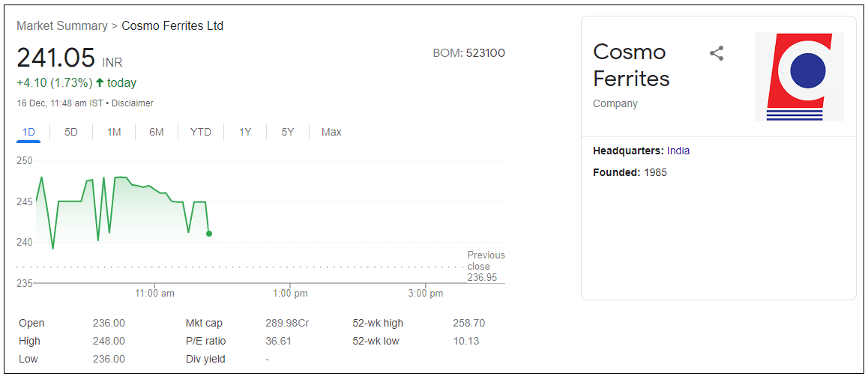This screenshot has height=376, width=868.
Task: Select the Max chart range
Action: click(331, 132)
